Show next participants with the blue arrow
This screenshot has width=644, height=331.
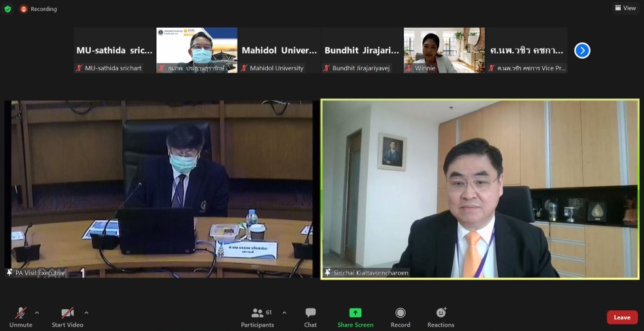[x=582, y=50]
